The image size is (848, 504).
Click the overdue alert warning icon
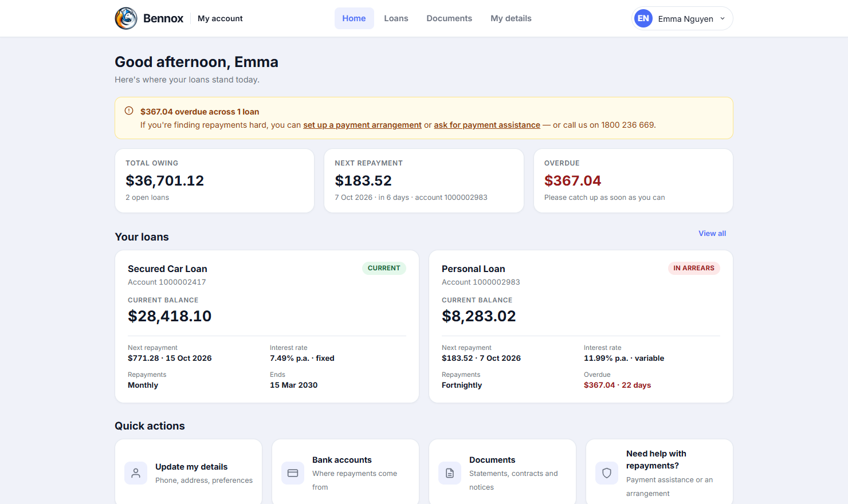point(129,111)
